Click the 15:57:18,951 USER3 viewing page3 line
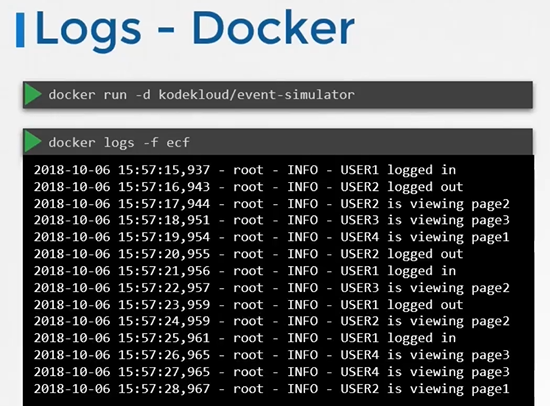Image resolution: width=550 pixels, height=406 pixels. pyautogui.click(x=271, y=220)
